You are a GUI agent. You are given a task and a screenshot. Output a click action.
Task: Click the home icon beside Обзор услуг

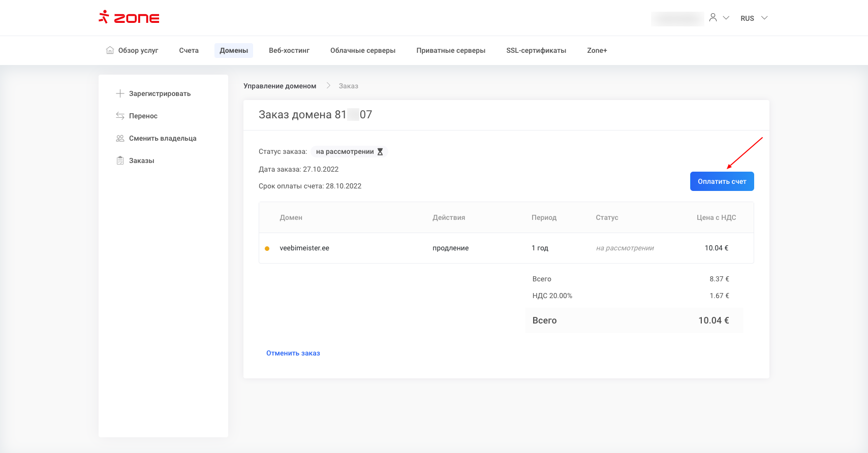110,50
